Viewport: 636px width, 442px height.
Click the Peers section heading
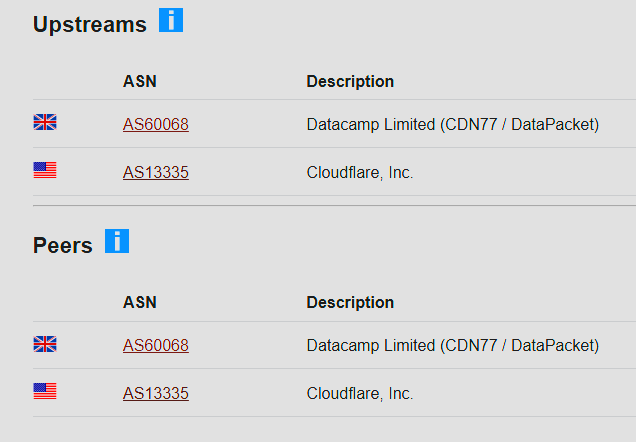point(63,246)
